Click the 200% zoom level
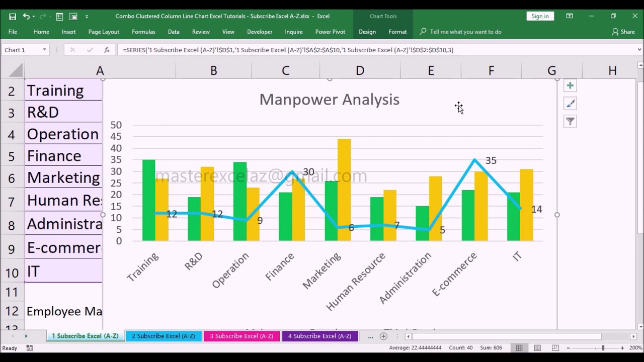644x362 pixels. pyautogui.click(x=635, y=348)
